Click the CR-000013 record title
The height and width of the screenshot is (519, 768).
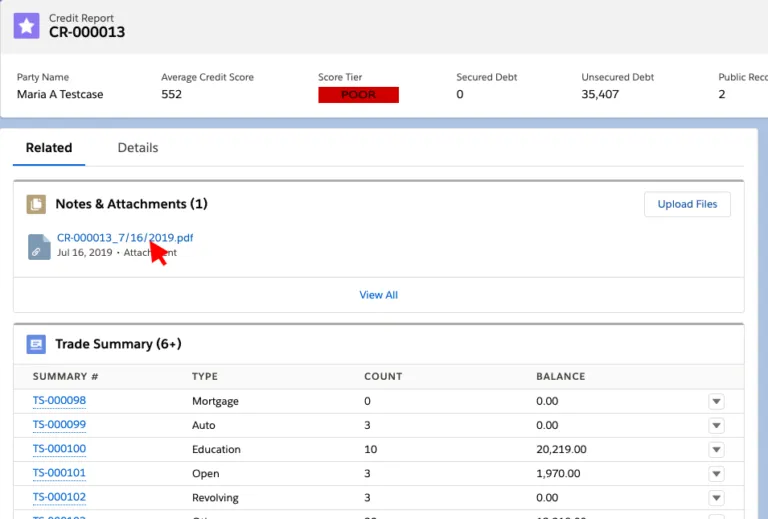click(87, 32)
